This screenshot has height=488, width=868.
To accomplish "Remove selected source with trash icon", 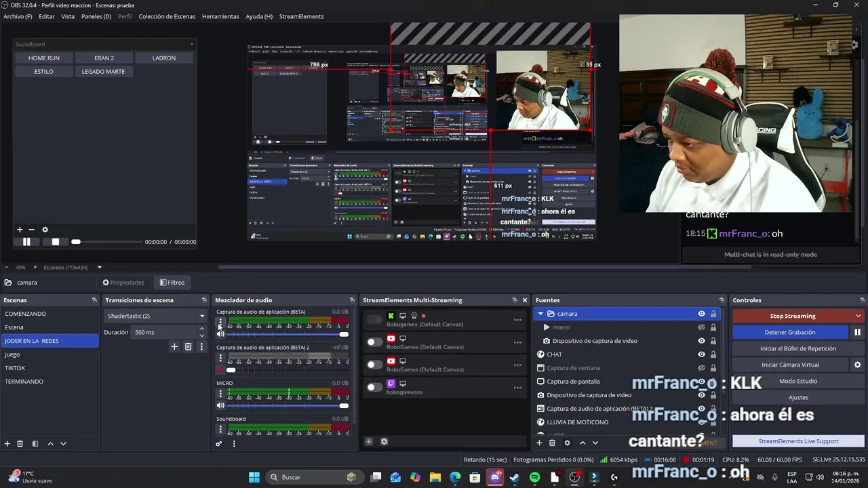I will pyautogui.click(x=552, y=443).
